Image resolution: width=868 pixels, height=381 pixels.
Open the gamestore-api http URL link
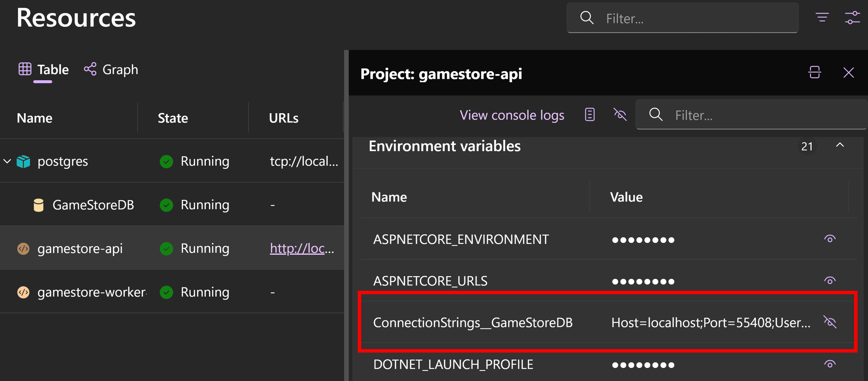[302, 248]
